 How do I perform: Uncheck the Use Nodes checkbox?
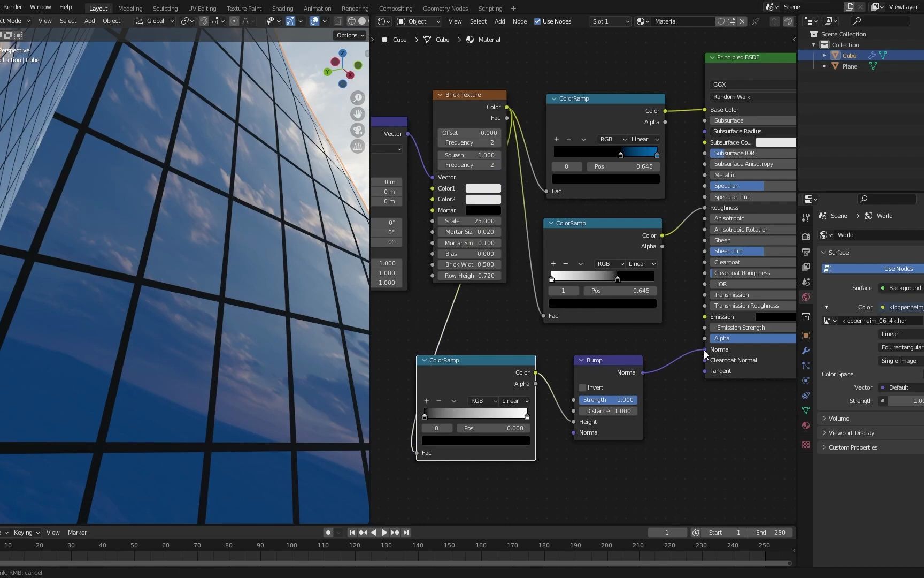(x=537, y=21)
